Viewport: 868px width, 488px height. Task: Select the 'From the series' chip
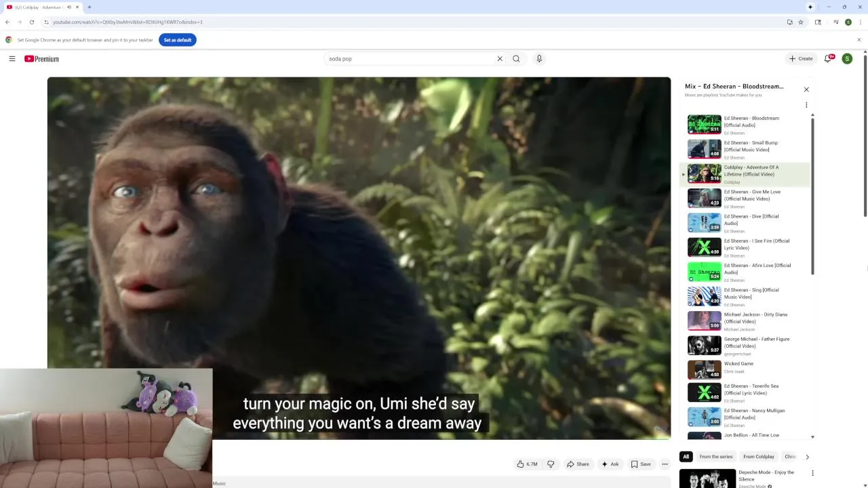click(716, 457)
